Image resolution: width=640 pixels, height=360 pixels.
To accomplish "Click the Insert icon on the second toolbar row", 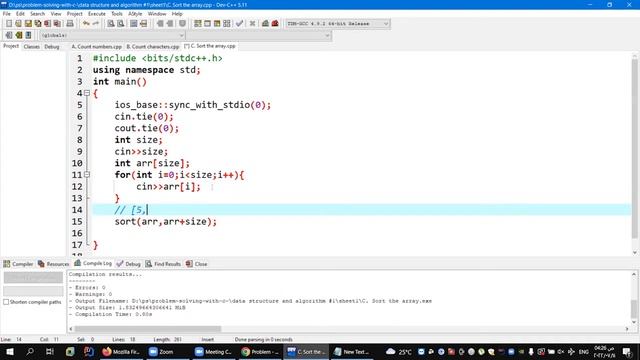I will [x=9, y=35].
